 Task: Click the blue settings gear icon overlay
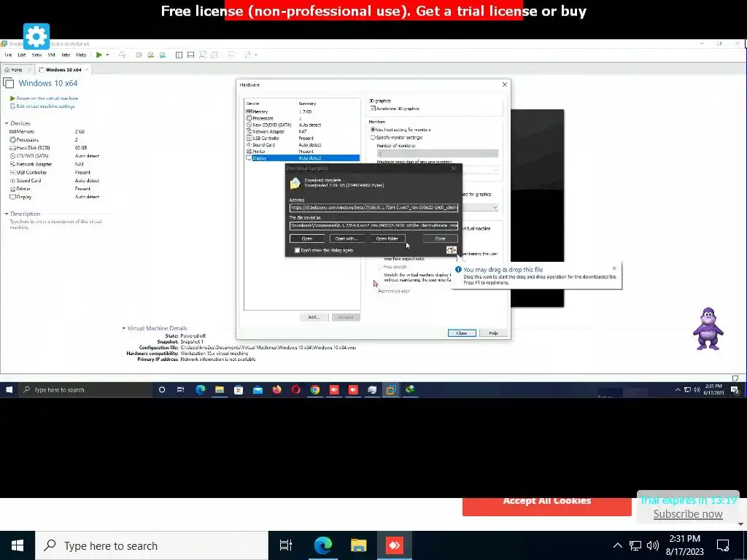point(36,36)
